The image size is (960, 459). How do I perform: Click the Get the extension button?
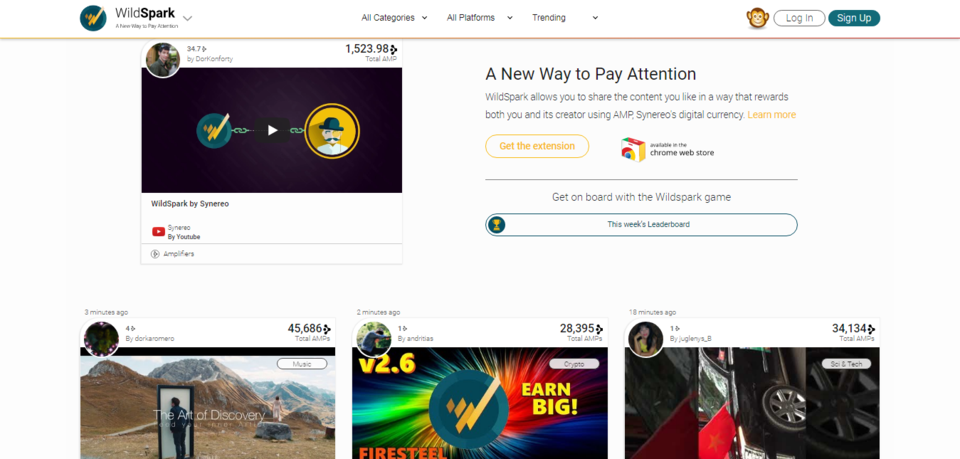(537, 146)
